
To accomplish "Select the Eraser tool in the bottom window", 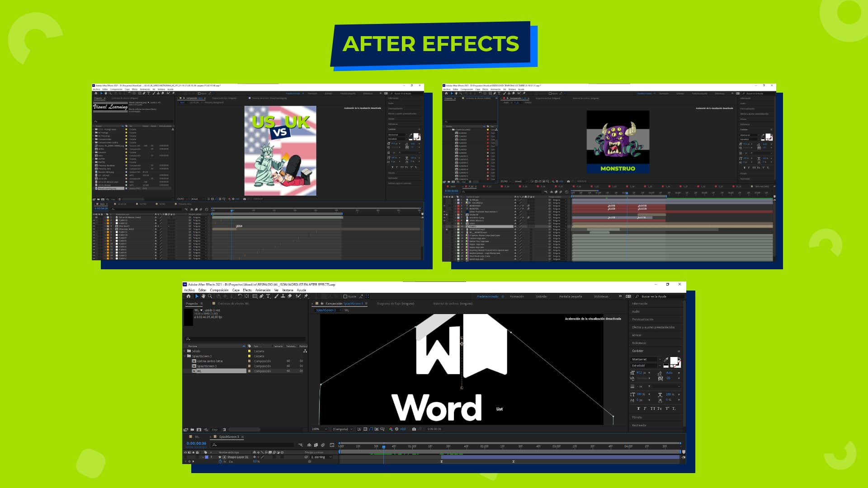I will [290, 296].
